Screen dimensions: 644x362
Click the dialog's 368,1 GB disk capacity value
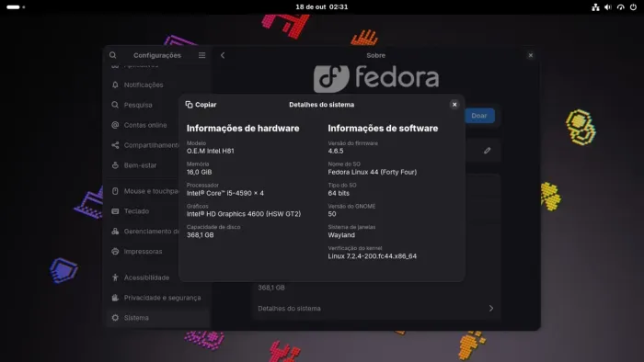pos(200,235)
